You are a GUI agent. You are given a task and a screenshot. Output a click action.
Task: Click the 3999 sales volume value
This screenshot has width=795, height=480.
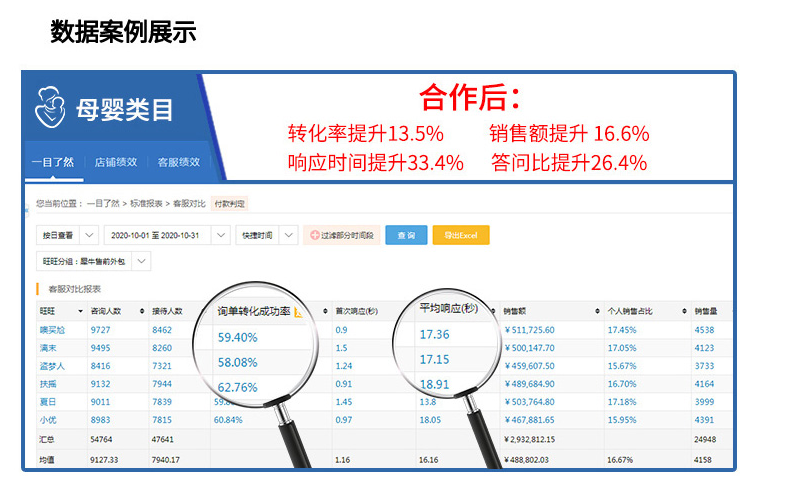[704, 402]
